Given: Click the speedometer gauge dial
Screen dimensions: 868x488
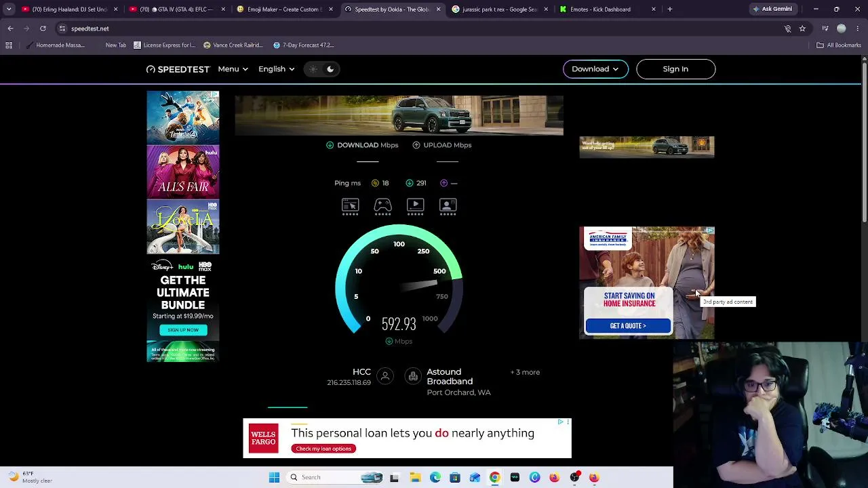Looking at the screenshot, I should tap(399, 279).
